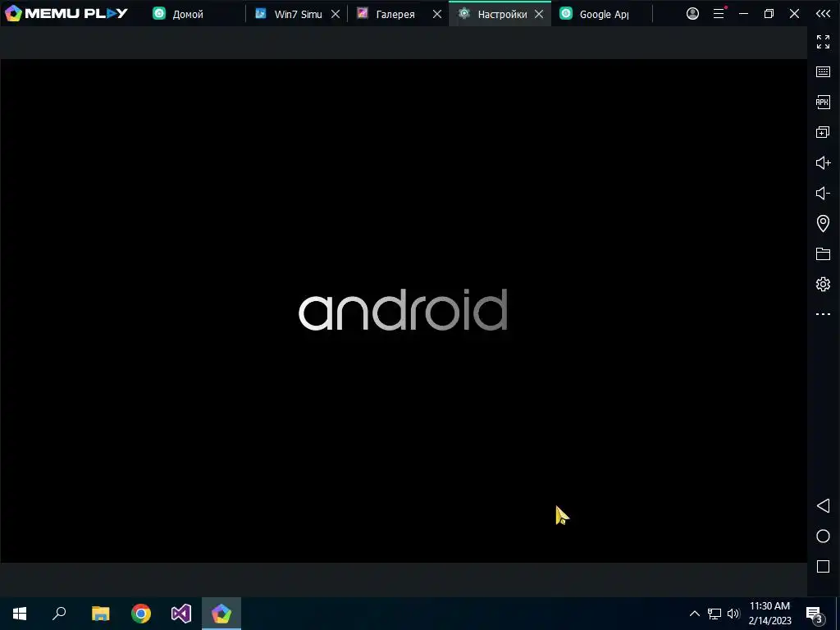Switch to the Домой tab

pyautogui.click(x=188, y=14)
